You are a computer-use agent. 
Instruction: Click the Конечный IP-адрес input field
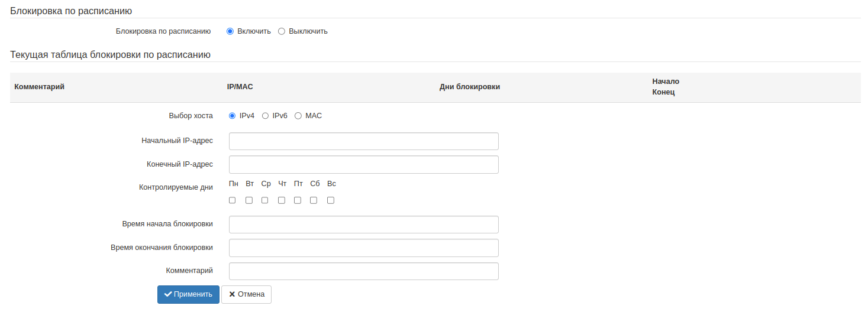[x=363, y=165]
